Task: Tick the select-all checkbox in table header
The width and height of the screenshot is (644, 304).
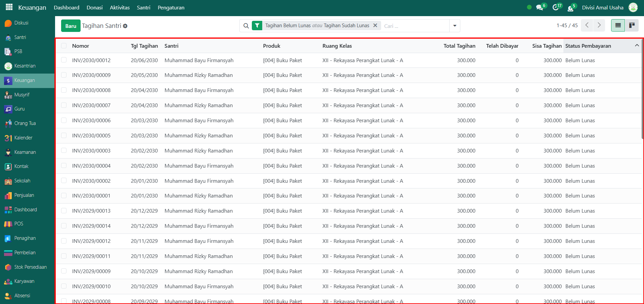Action: 64,46
